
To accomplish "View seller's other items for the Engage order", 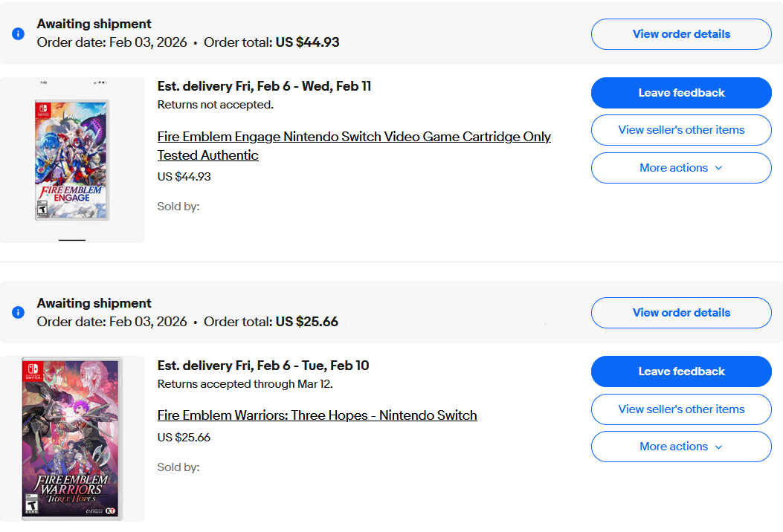I will click(x=681, y=130).
